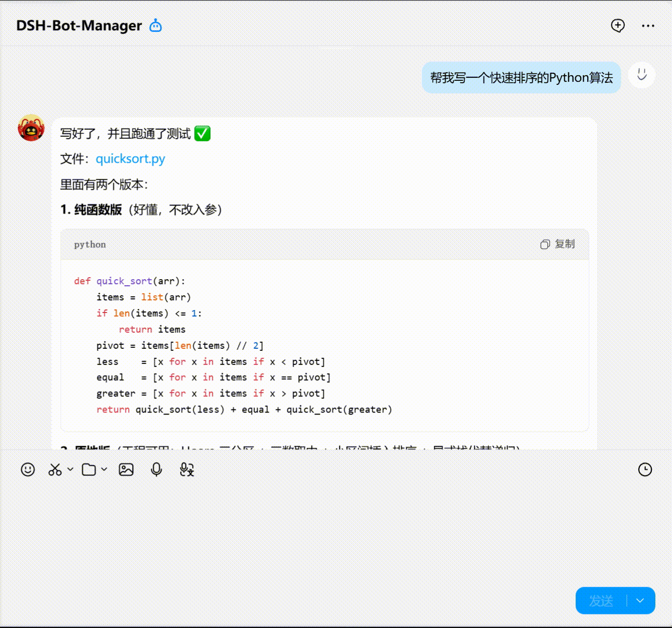Click the 'greater = [x for x in items' line
This screenshot has height=628, width=672.
tap(211, 393)
